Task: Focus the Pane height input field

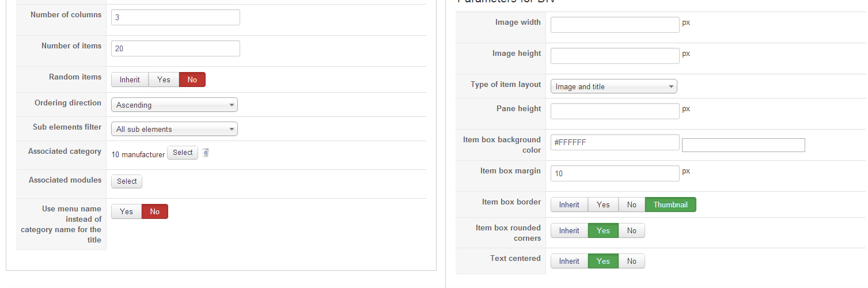Action: coord(615,111)
